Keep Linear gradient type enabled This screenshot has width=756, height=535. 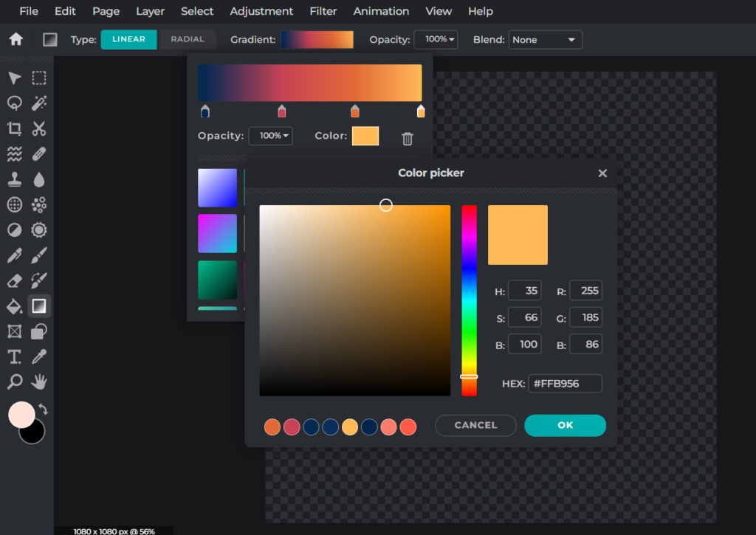128,39
